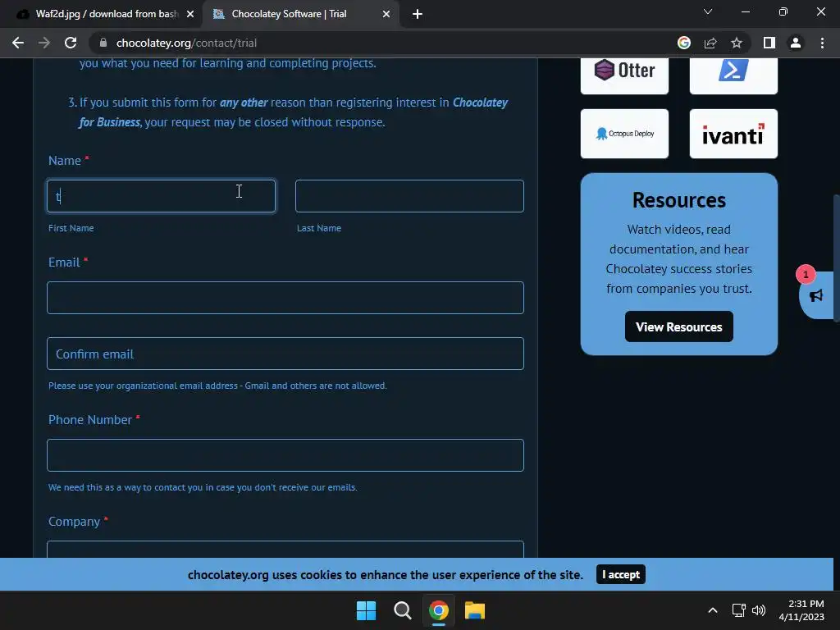Viewport: 840px width, 630px height.
Task: Click the View Resources button
Action: click(678, 326)
